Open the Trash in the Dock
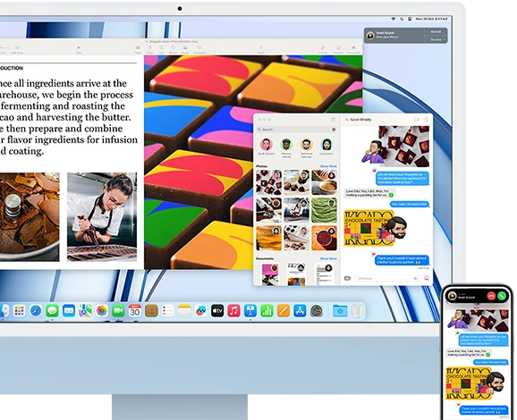 point(356,311)
